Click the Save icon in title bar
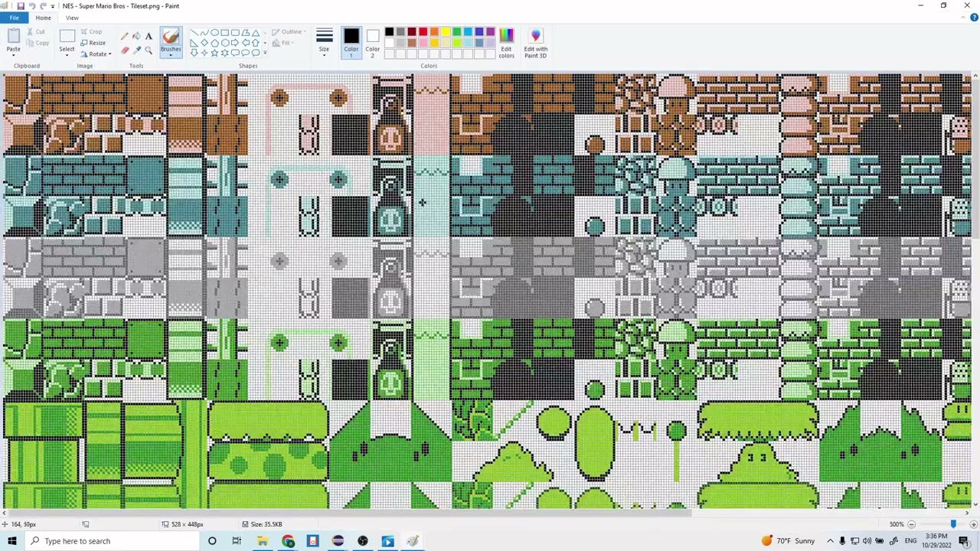Image resolution: width=980 pixels, height=551 pixels. [x=21, y=5]
